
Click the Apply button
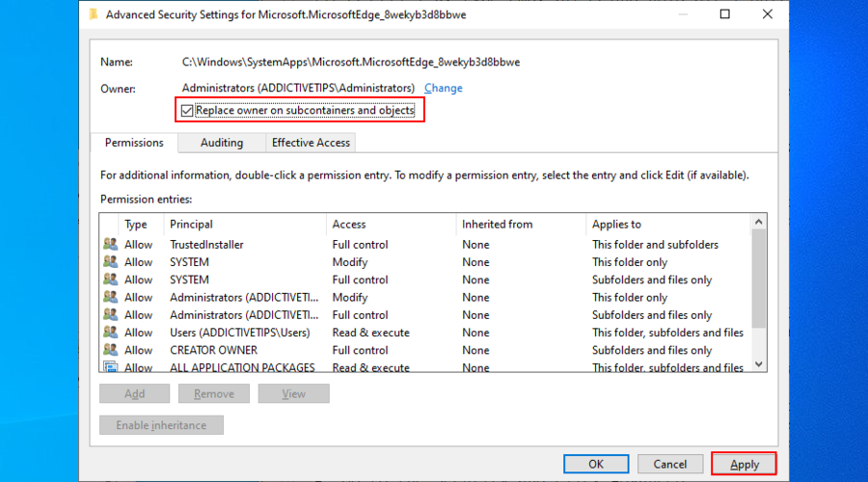point(744,465)
